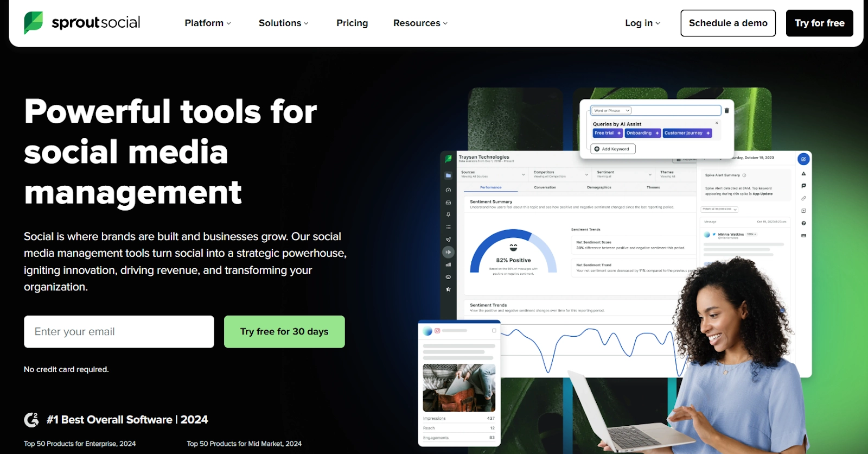Tick the checkbox on the Instagram post card

[x=494, y=331]
